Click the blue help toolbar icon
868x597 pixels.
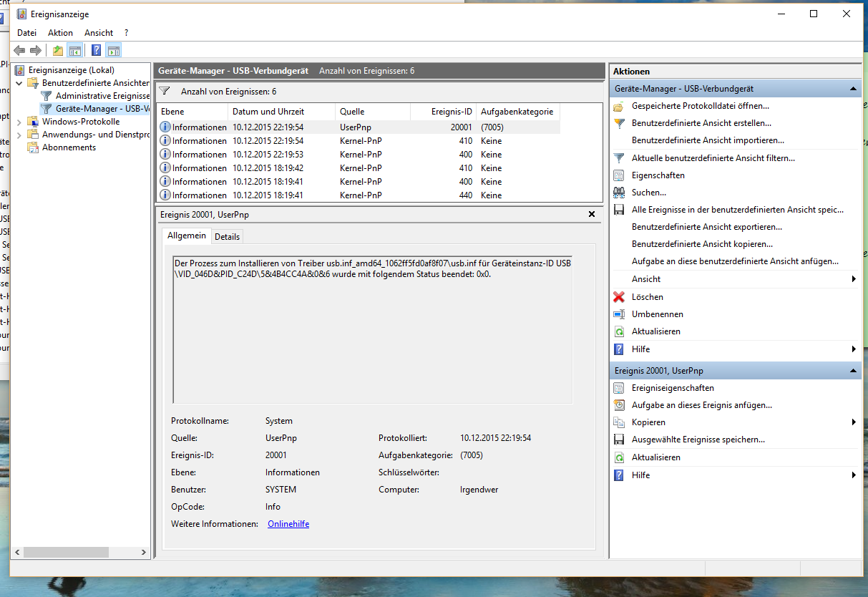(x=96, y=50)
